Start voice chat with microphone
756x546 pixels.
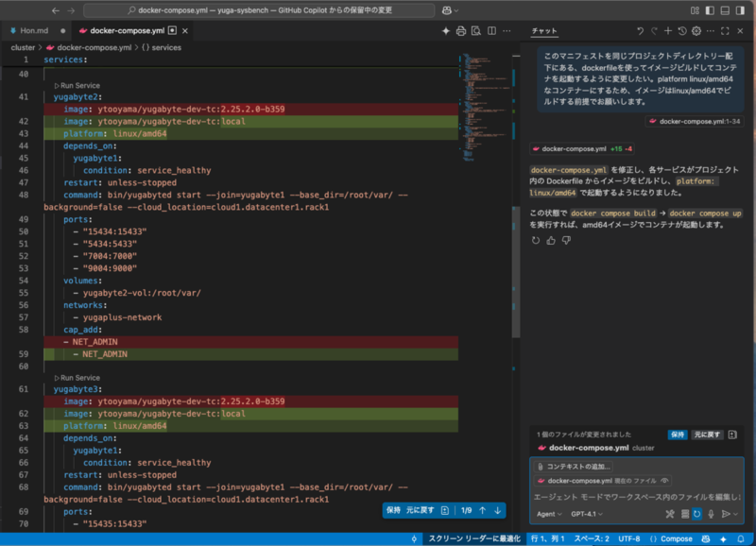711,514
